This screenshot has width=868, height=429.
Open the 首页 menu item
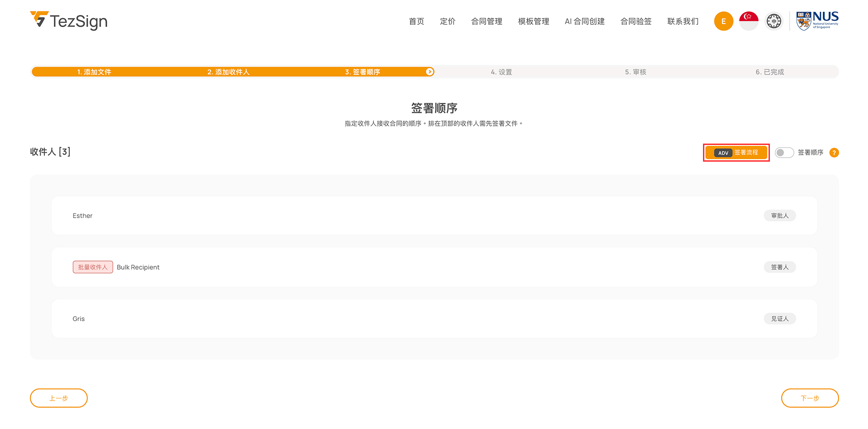(x=416, y=21)
